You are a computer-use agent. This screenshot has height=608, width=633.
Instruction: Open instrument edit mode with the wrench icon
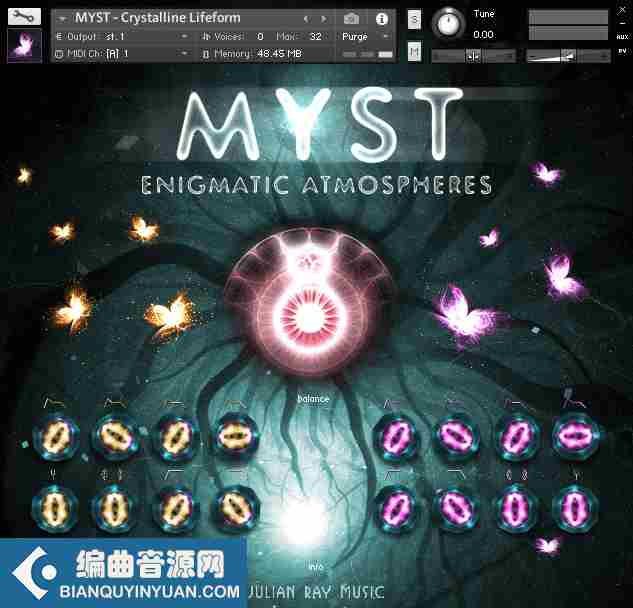tap(24, 17)
